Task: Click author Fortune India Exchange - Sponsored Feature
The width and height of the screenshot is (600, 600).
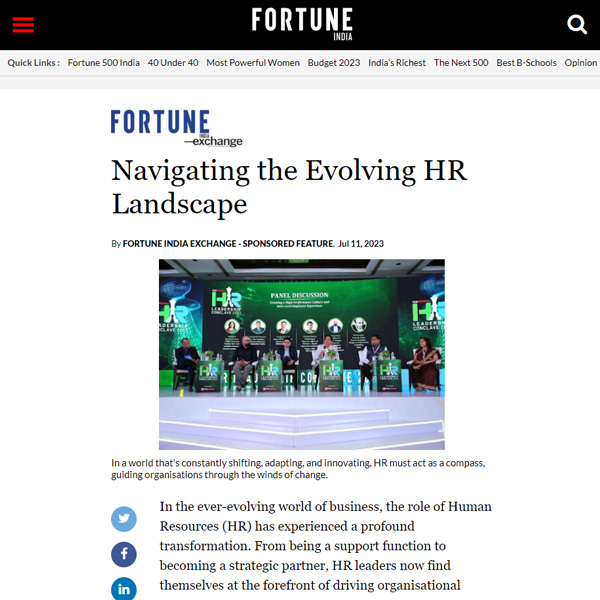Action: [228, 244]
